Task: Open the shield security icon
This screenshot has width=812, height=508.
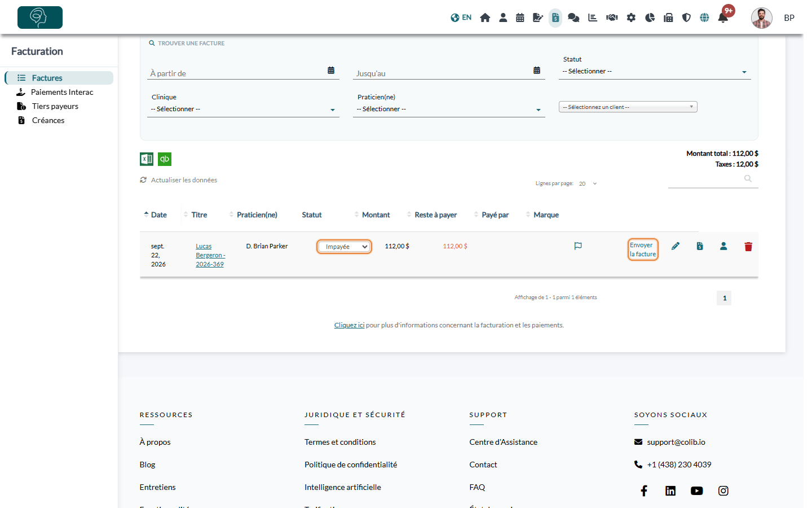Action: [686, 17]
